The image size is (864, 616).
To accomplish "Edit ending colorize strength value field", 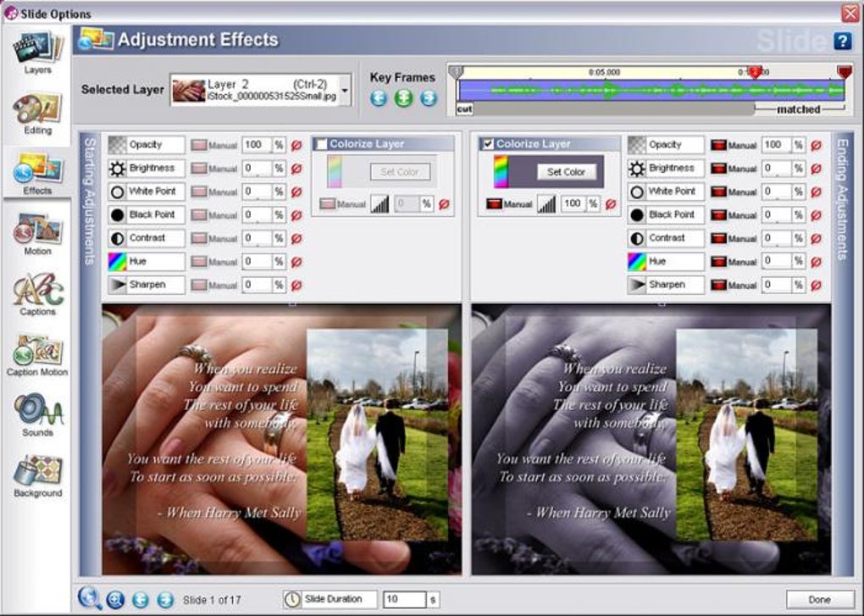I will [573, 203].
